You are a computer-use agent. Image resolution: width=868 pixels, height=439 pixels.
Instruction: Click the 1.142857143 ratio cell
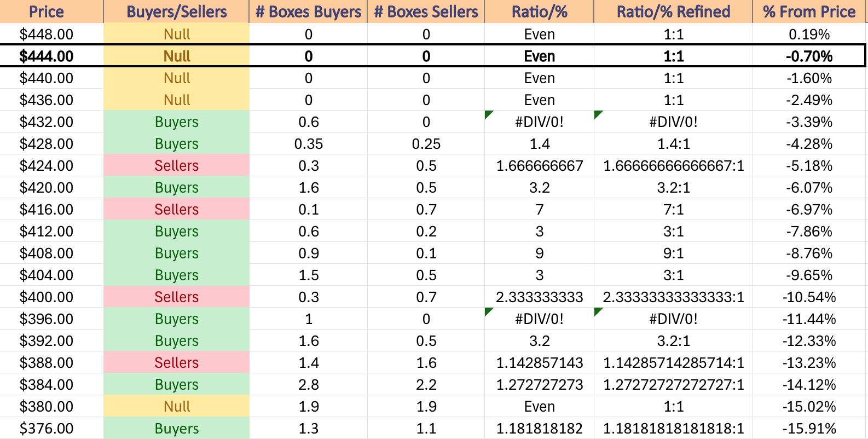point(539,362)
